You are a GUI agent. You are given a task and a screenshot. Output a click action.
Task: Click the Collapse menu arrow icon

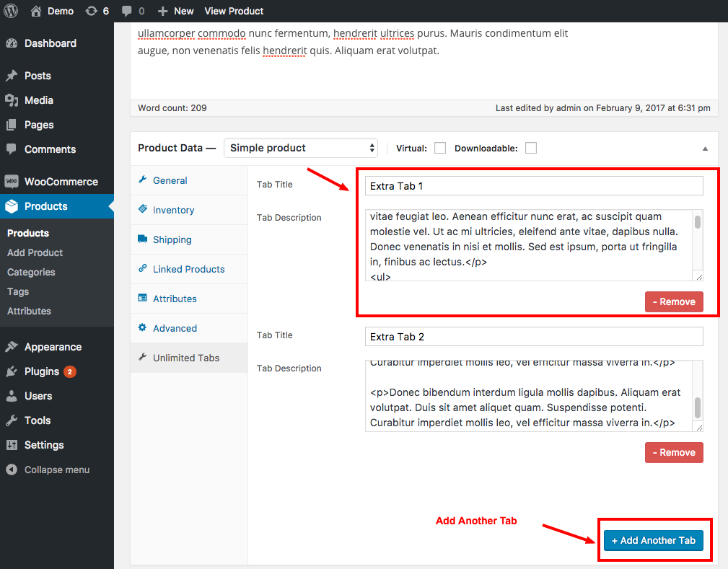pos(12,469)
